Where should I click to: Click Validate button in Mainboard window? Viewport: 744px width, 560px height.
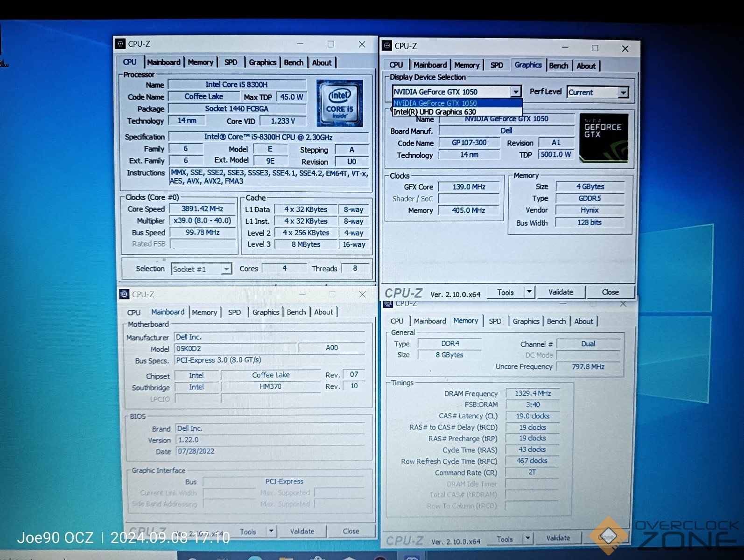[x=302, y=531]
